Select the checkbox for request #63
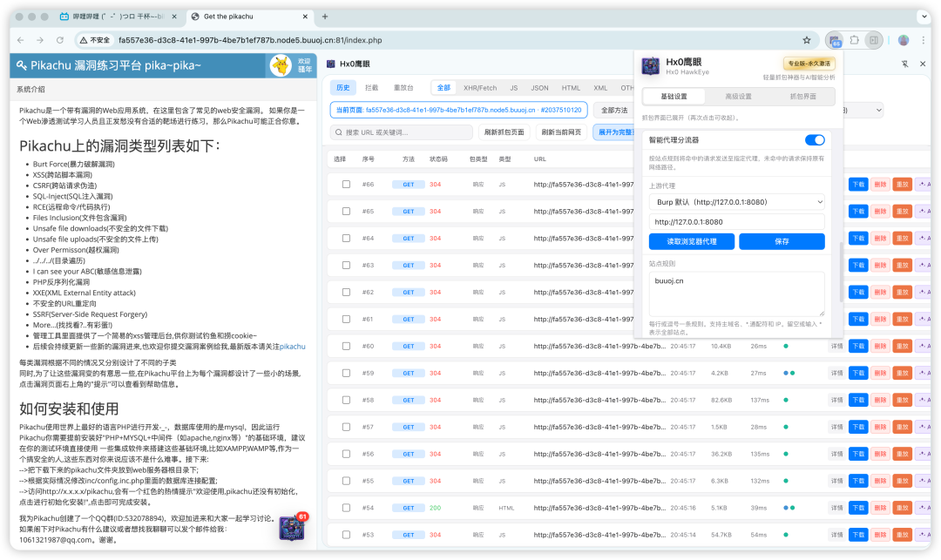 click(346, 265)
